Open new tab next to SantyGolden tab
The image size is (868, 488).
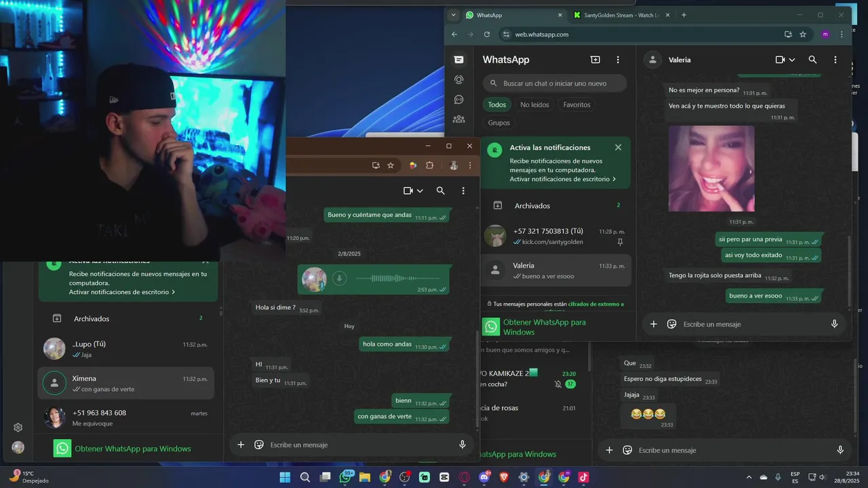684,15
